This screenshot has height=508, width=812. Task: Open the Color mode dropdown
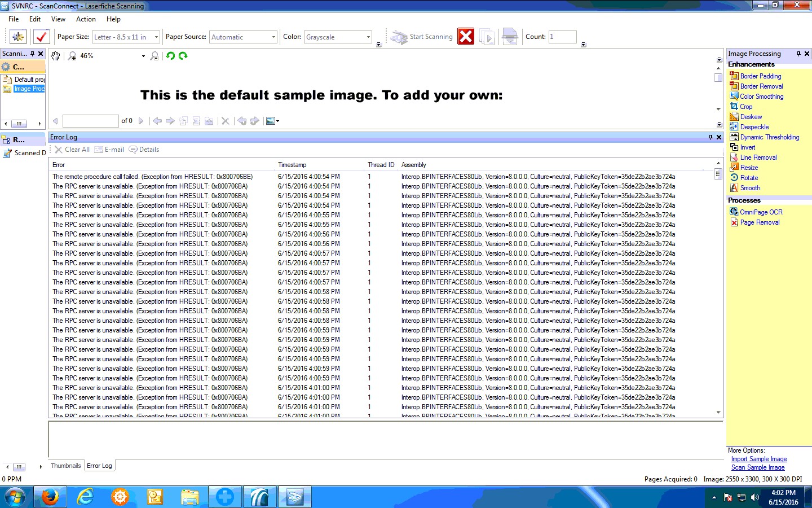coord(368,37)
